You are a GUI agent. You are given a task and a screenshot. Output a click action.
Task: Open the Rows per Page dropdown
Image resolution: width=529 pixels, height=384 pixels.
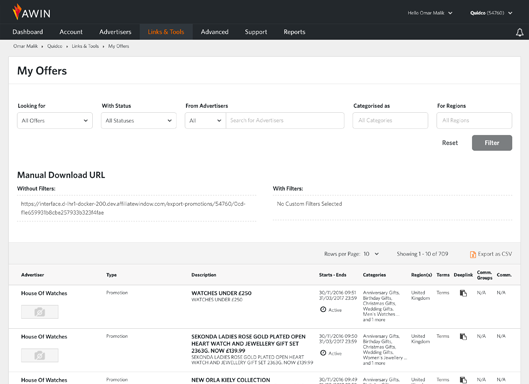point(371,254)
